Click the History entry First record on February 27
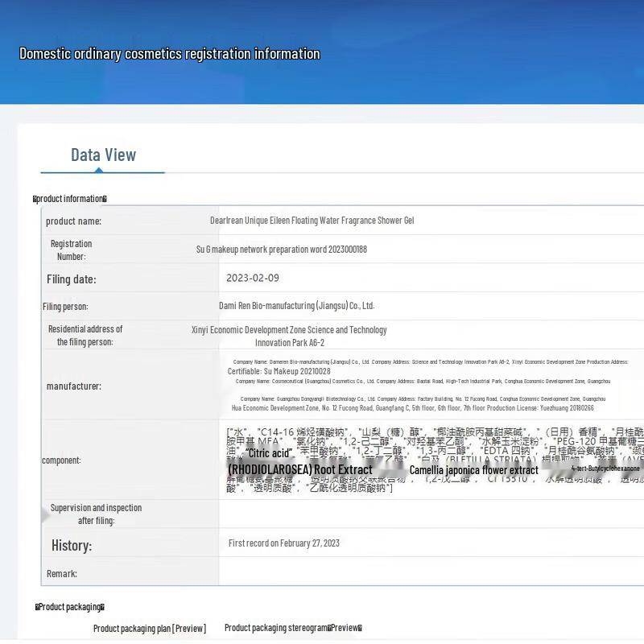This screenshot has height=644, width=644. pos(283,543)
